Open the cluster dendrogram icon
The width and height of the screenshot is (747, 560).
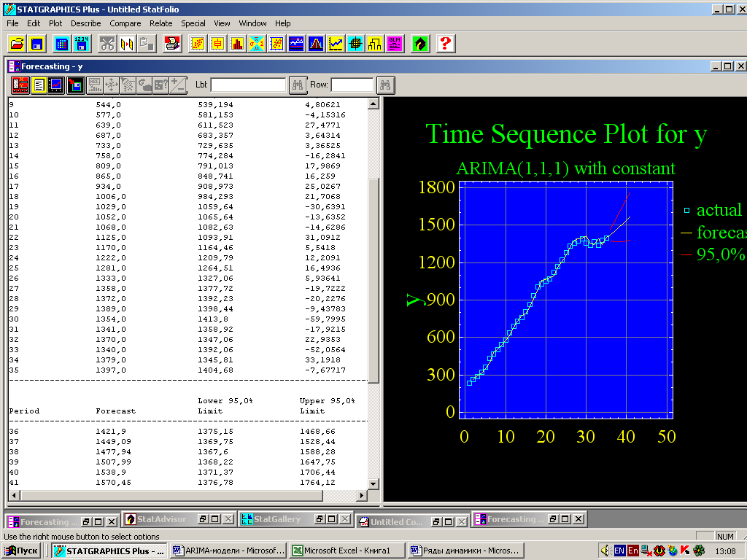point(375,44)
